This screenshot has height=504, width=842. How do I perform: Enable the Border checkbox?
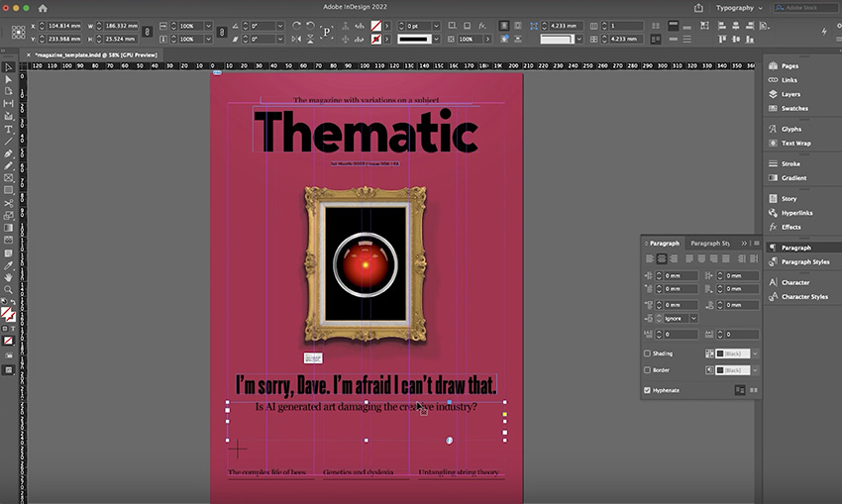tap(648, 370)
